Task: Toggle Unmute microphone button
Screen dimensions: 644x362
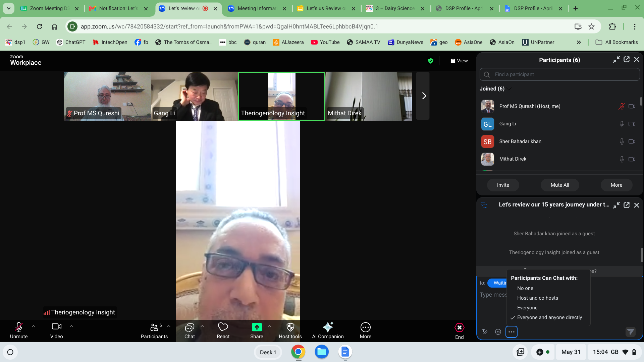Action: [x=19, y=330]
